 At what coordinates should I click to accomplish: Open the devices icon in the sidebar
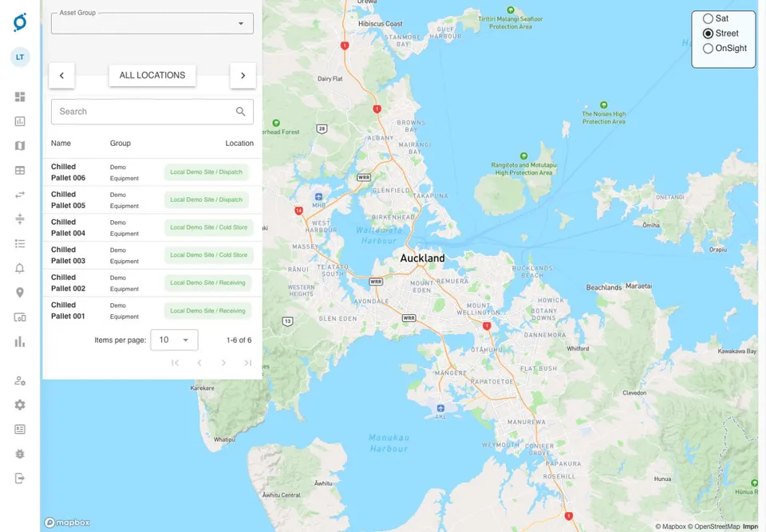point(20,317)
